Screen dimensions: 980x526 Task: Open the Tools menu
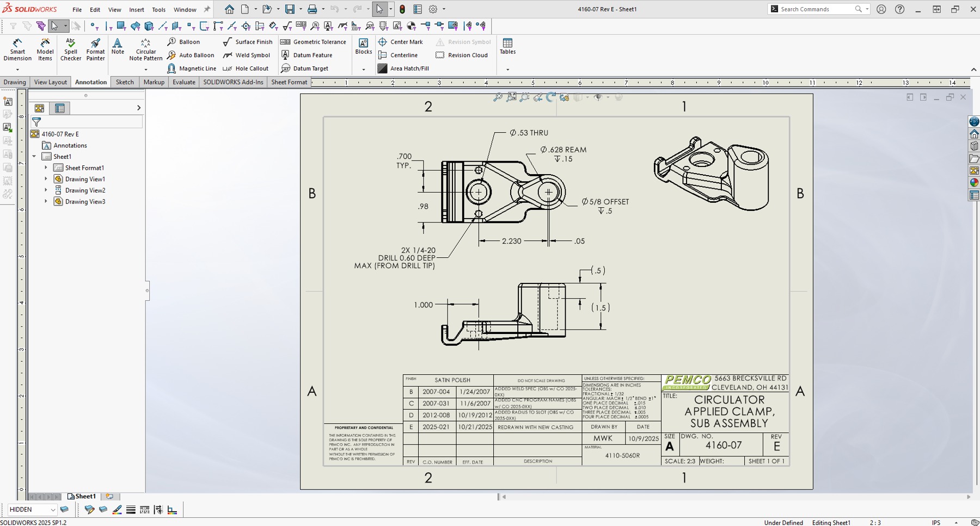[158, 10]
